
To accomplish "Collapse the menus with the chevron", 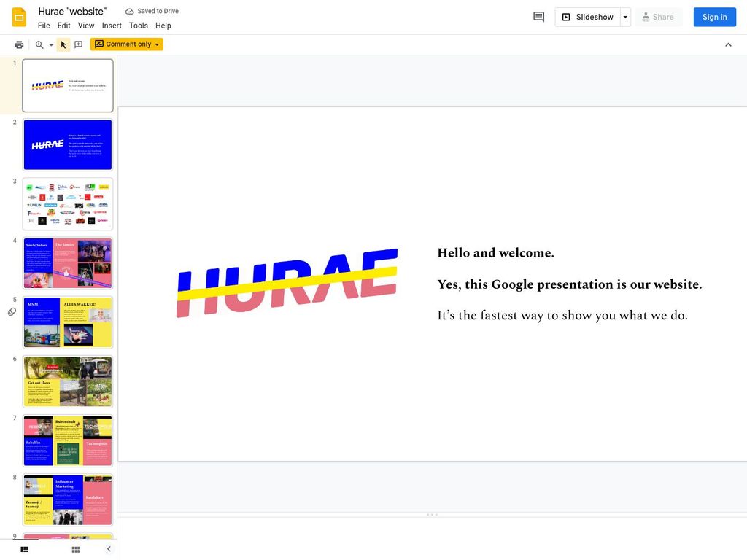I will tap(728, 44).
